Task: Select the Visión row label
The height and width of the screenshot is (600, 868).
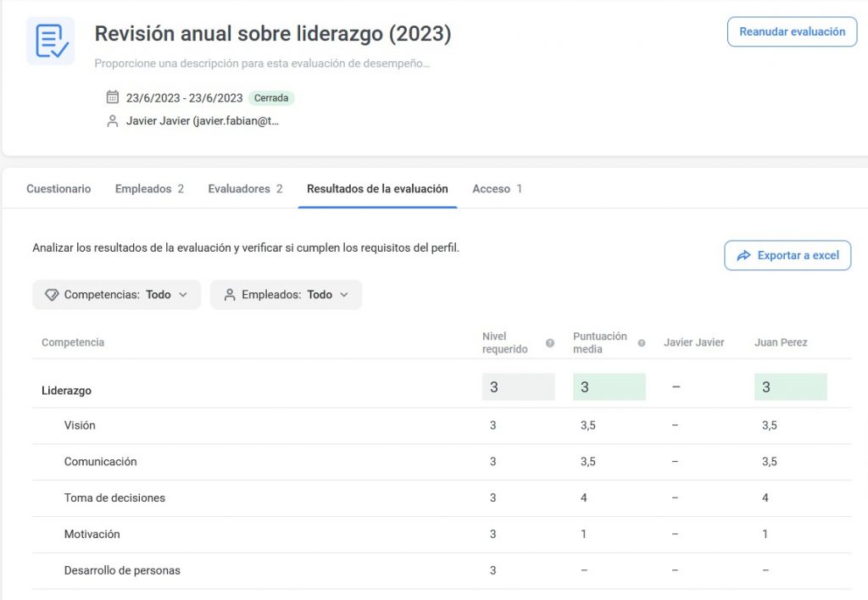Action: [x=80, y=425]
